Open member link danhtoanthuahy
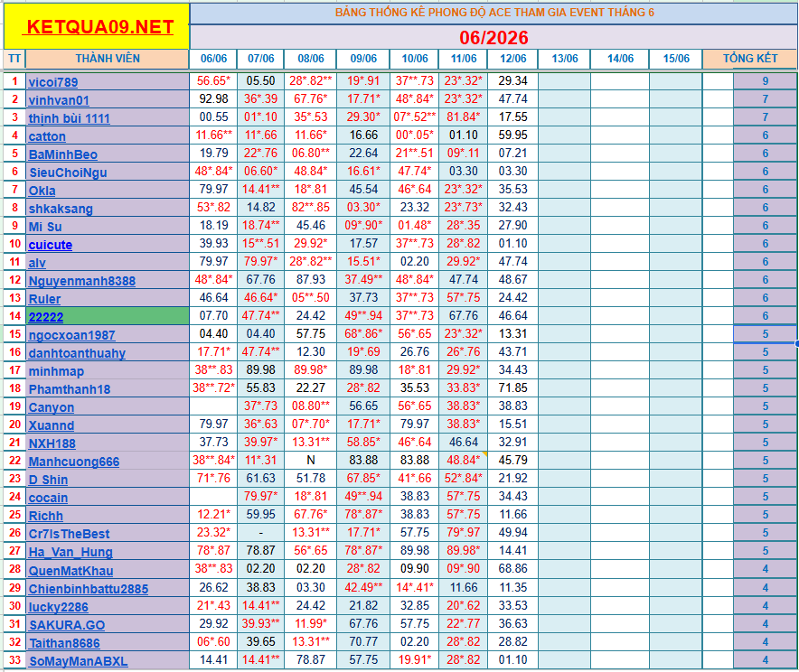 coord(77,353)
